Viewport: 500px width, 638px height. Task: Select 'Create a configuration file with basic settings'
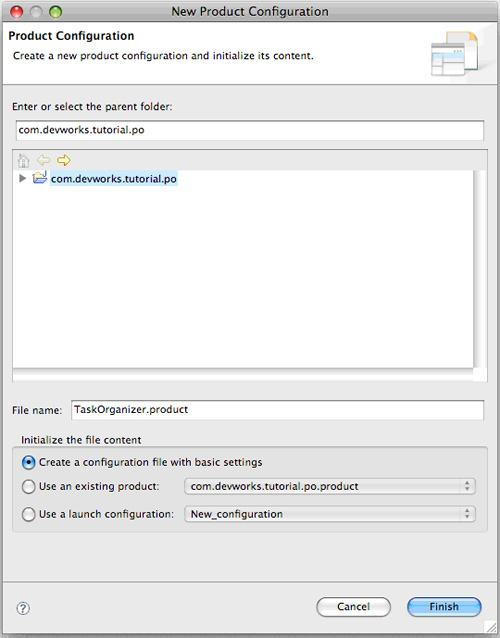(28, 463)
